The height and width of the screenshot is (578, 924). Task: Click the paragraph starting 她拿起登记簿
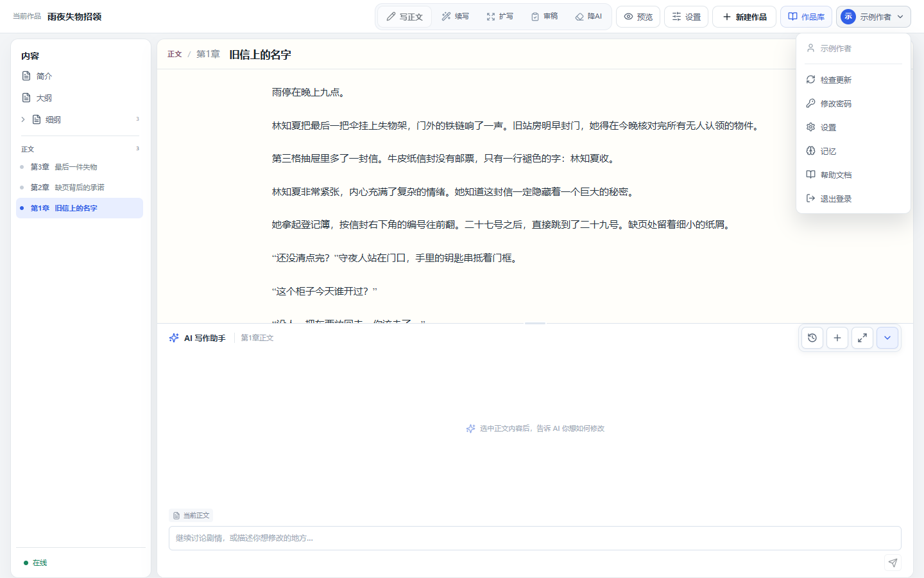coord(502,225)
